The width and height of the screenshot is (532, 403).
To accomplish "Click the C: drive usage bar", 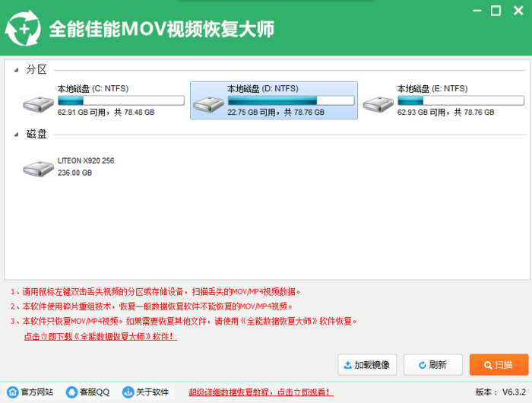I will [x=121, y=100].
